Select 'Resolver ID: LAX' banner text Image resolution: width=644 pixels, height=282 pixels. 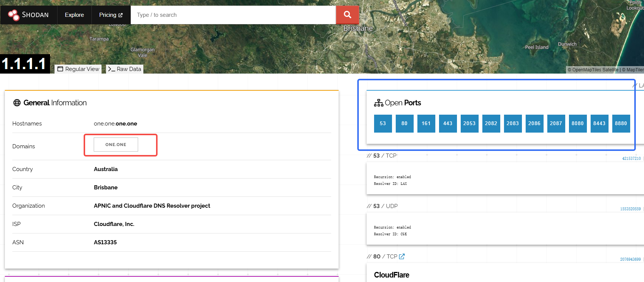point(390,184)
